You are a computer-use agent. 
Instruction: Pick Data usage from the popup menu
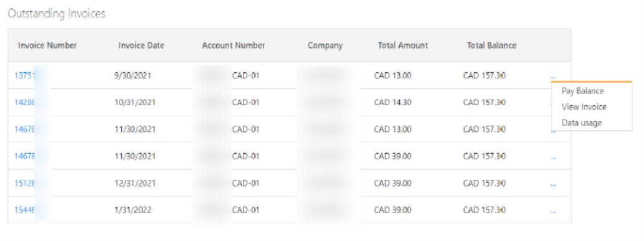[582, 123]
